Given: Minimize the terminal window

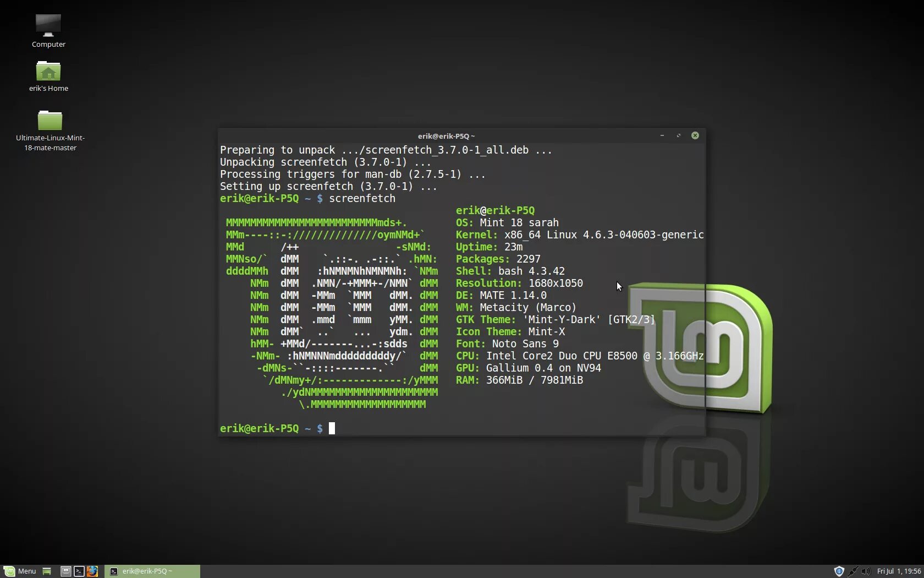Looking at the screenshot, I should 662,135.
